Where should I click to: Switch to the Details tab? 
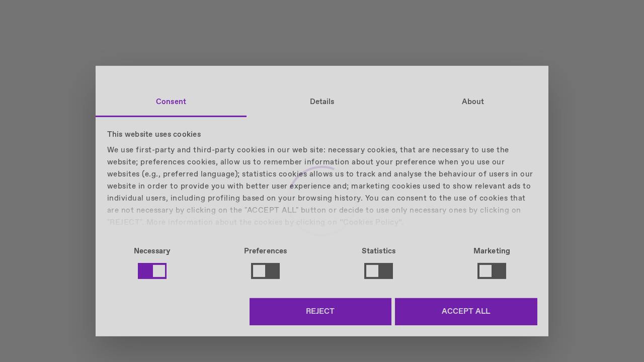pos(322,102)
